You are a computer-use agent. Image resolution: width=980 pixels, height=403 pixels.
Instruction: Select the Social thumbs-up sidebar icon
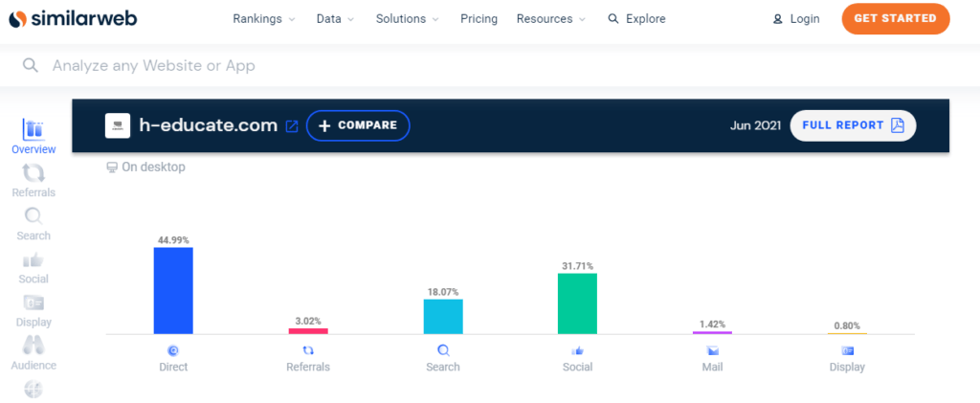point(33,259)
